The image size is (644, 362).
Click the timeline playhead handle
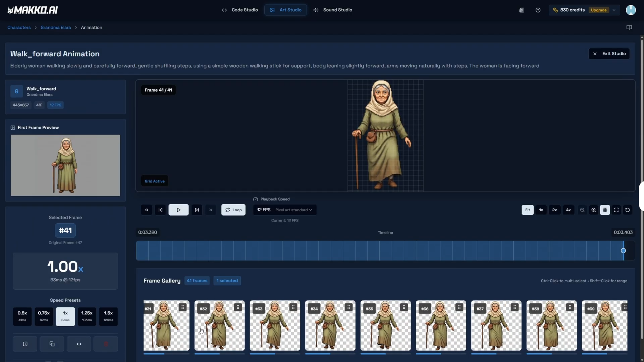[x=623, y=251]
